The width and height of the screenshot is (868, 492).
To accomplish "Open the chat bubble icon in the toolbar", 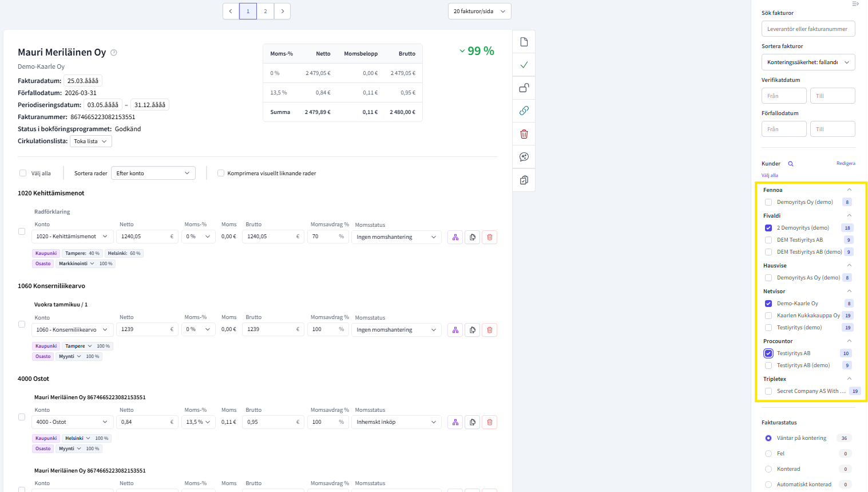I will (x=524, y=157).
